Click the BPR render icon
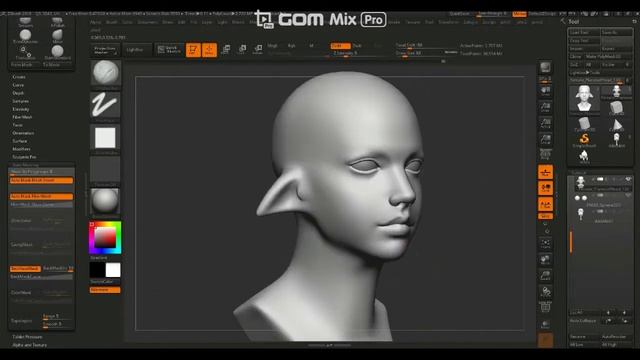 545,68
